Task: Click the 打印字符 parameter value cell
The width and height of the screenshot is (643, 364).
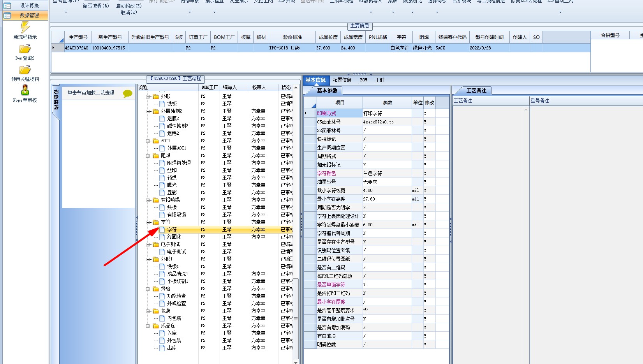Action: click(x=387, y=113)
